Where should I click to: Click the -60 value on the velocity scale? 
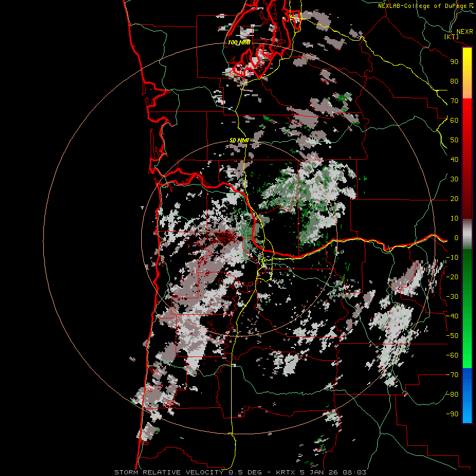point(452,355)
